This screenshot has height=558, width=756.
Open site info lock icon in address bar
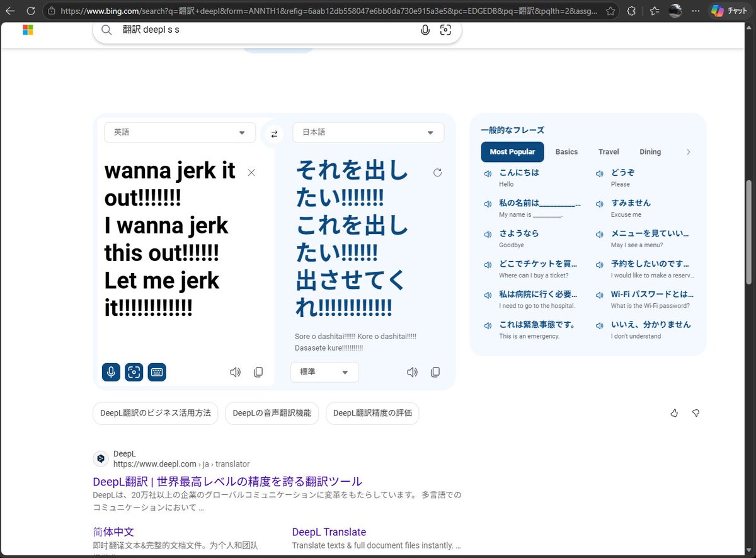click(52, 11)
